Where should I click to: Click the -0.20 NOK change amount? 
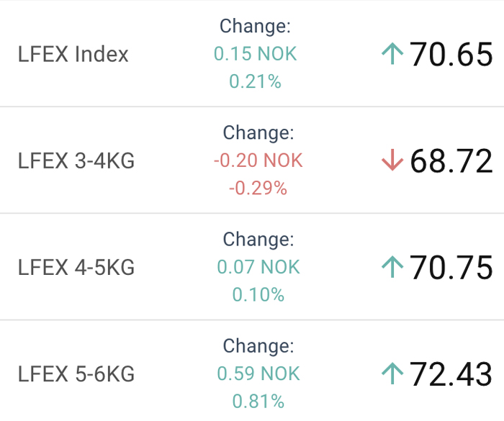258,160
